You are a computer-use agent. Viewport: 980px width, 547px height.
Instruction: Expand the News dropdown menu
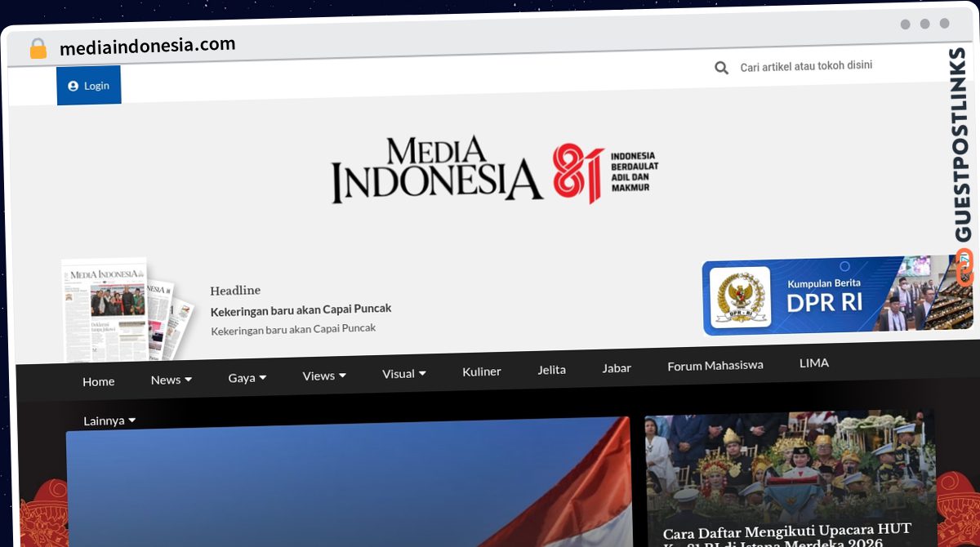(171, 380)
